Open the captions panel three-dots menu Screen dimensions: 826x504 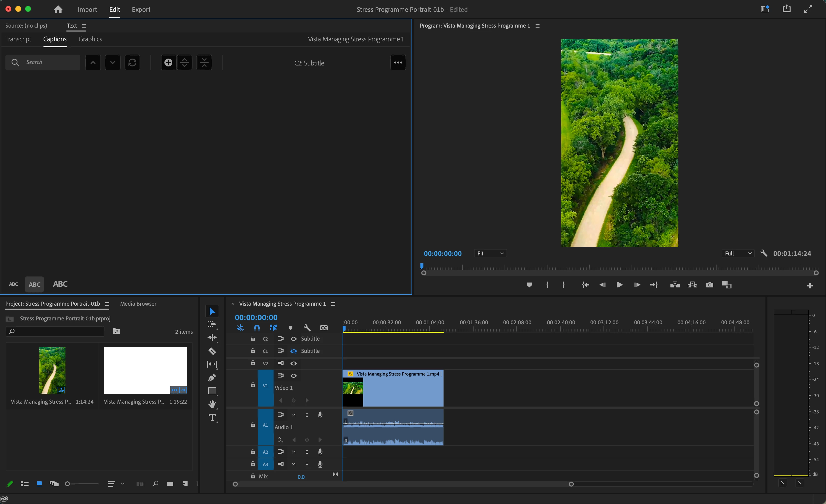pos(398,63)
